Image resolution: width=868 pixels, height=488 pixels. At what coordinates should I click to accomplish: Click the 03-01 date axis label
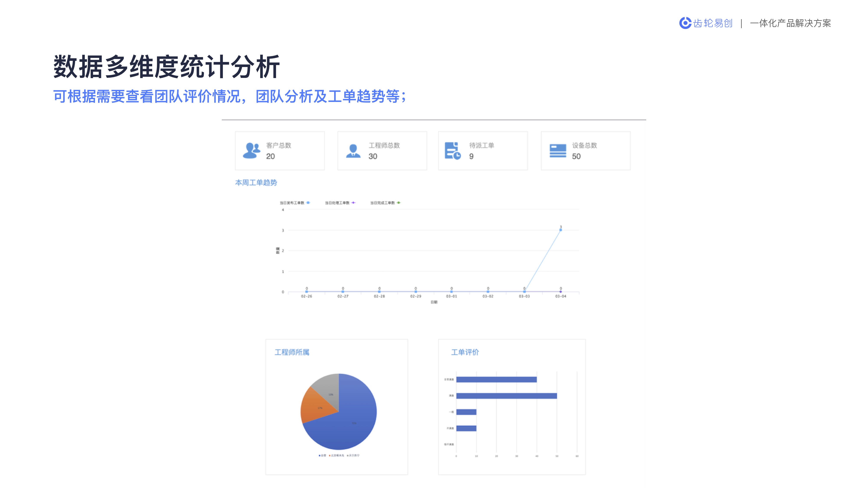[x=452, y=296]
